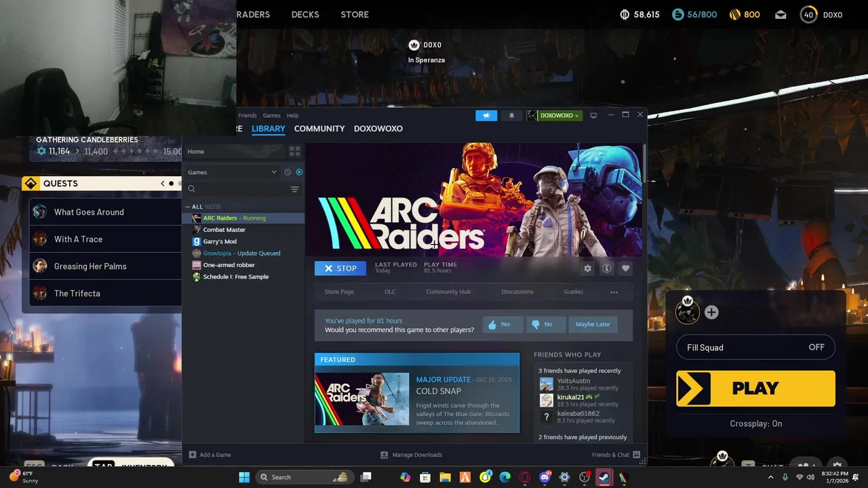Open the Steam COMMUNITY tab
The width and height of the screenshot is (868, 488).
click(x=319, y=129)
